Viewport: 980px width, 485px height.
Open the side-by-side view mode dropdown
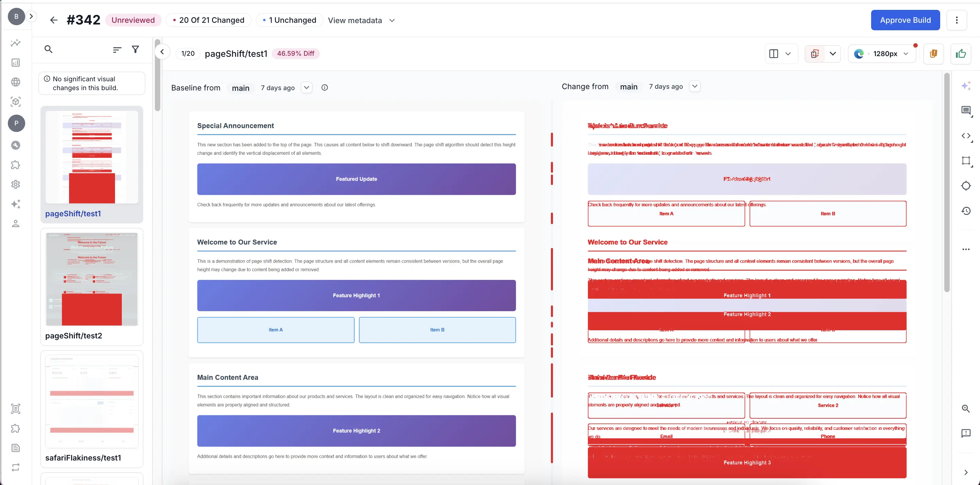tap(781, 54)
